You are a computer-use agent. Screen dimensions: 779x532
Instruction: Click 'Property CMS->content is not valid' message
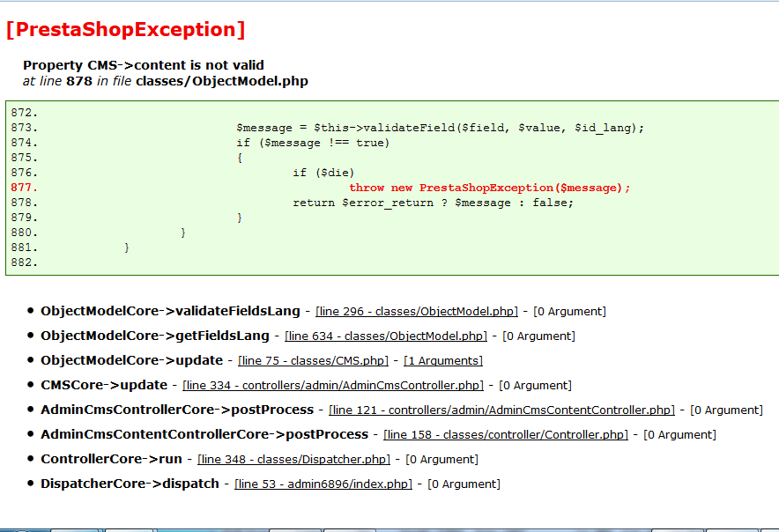point(144,65)
